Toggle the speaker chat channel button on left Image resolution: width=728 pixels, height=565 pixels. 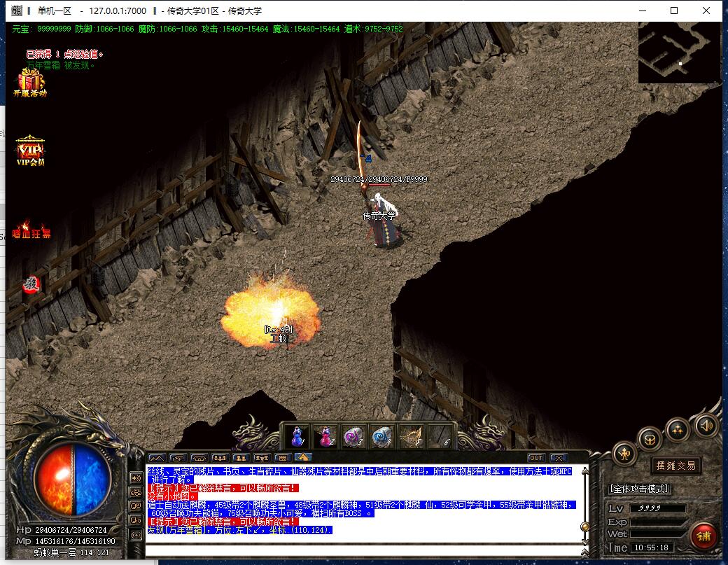tap(136, 477)
